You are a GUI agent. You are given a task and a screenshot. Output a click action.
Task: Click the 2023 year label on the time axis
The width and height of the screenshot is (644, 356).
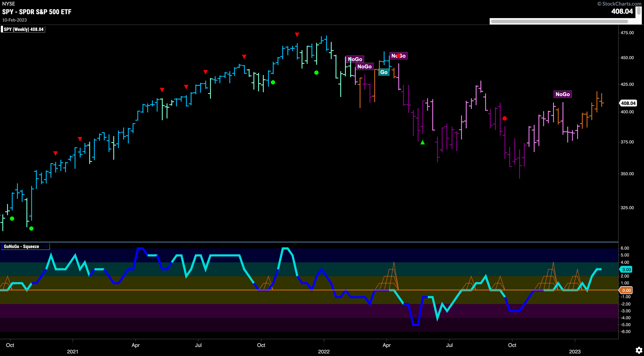pos(575,351)
